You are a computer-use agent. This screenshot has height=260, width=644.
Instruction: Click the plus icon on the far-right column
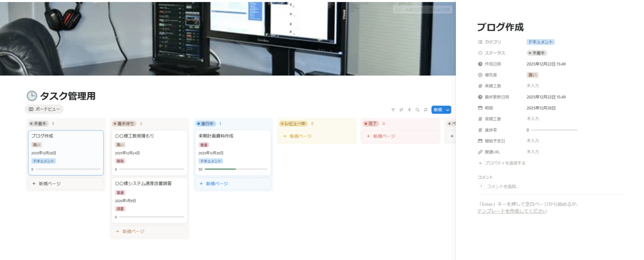tap(451, 136)
